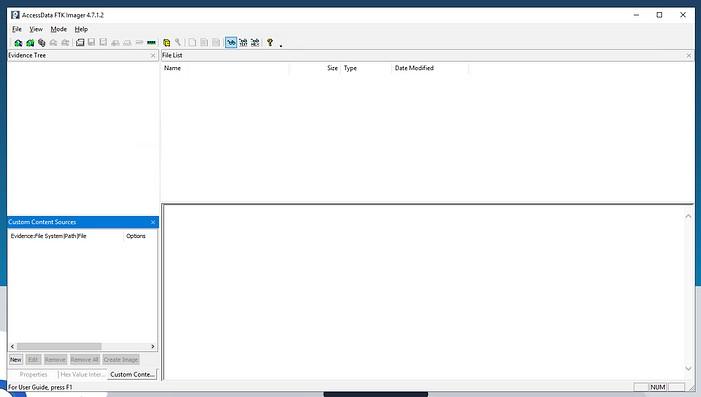This screenshot has height=397, width=701.
Task: Close the Evidence Tree panel
Action: (153, 55)
